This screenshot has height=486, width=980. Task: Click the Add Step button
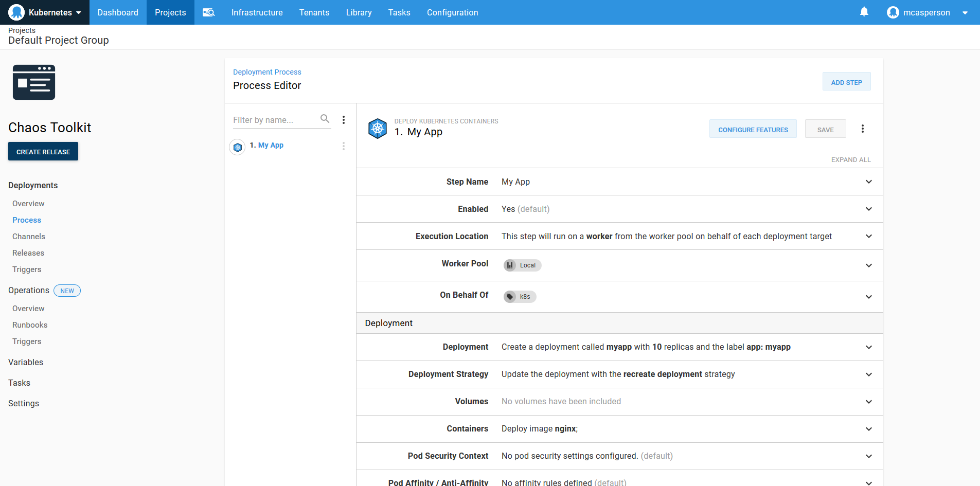846,82
